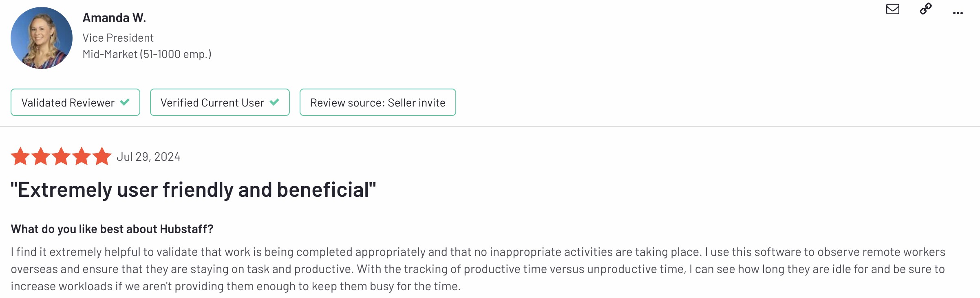Click the third orange rating star
The height and width of the screenshot is (298, 980).
[x=61, y=156]
